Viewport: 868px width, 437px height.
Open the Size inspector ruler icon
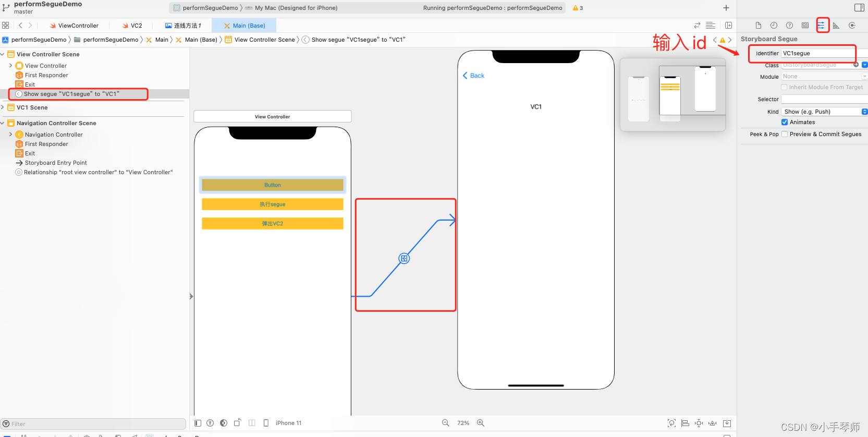(836, 26)
